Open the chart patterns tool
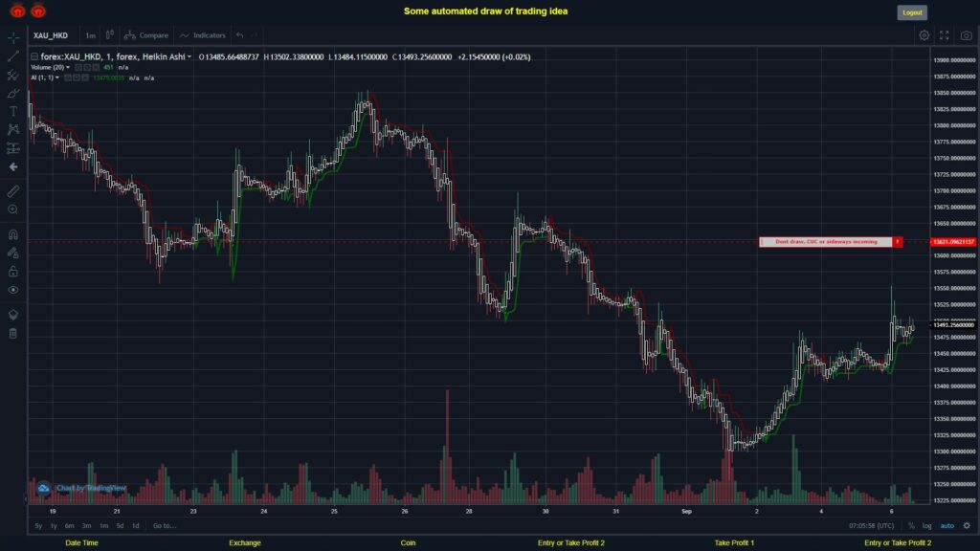 pyautogui.click(x=13, y=129)
